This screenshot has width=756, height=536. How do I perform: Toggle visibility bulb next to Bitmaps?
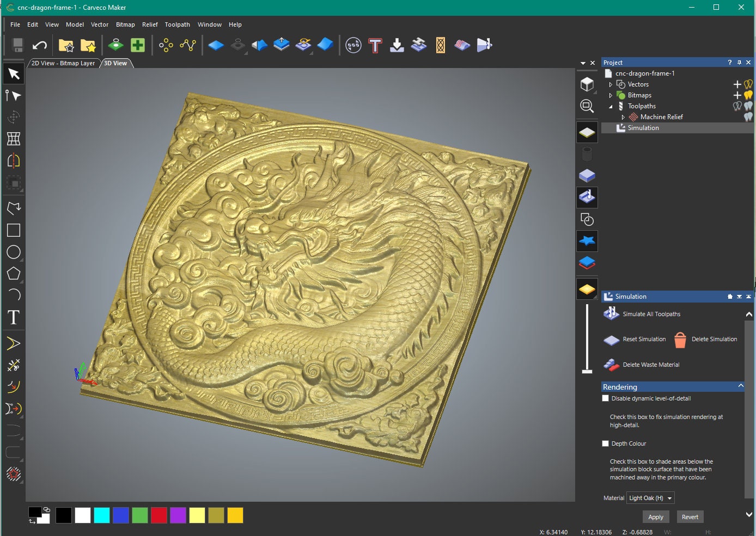pyautogui.click(x=747, y=95)
